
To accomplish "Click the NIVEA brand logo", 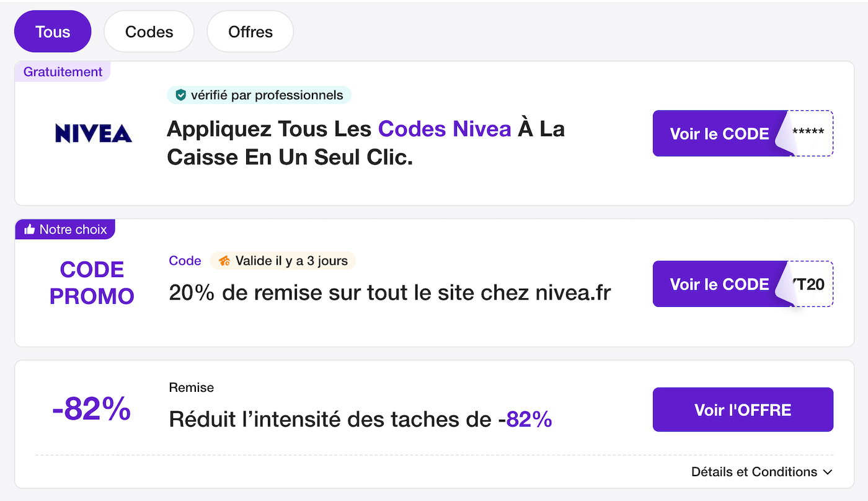I will click(94, 133).
